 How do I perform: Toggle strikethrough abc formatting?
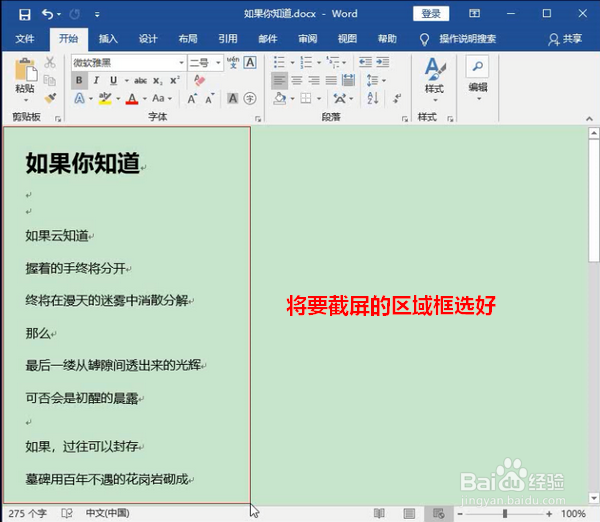pyautogui.click(x=140, y=80)
